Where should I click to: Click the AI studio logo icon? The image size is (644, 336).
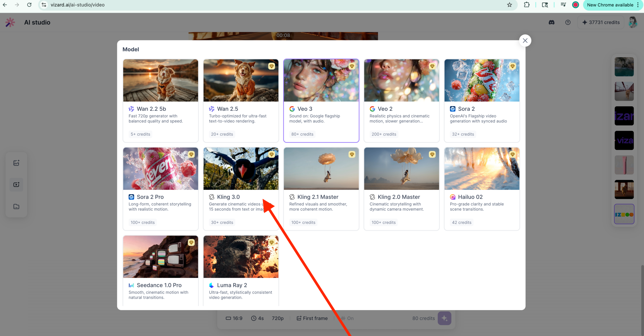coord(10,22)
